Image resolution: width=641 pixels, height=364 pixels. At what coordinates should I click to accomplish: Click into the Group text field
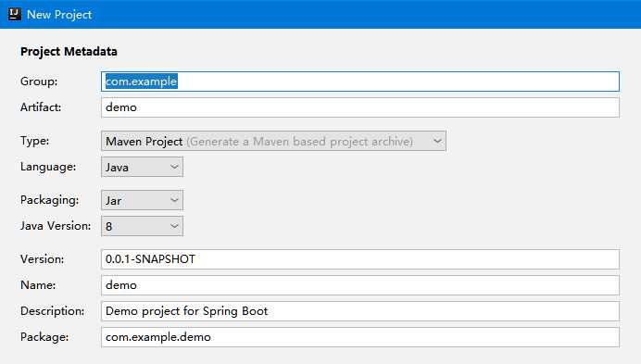coord(360,82)
